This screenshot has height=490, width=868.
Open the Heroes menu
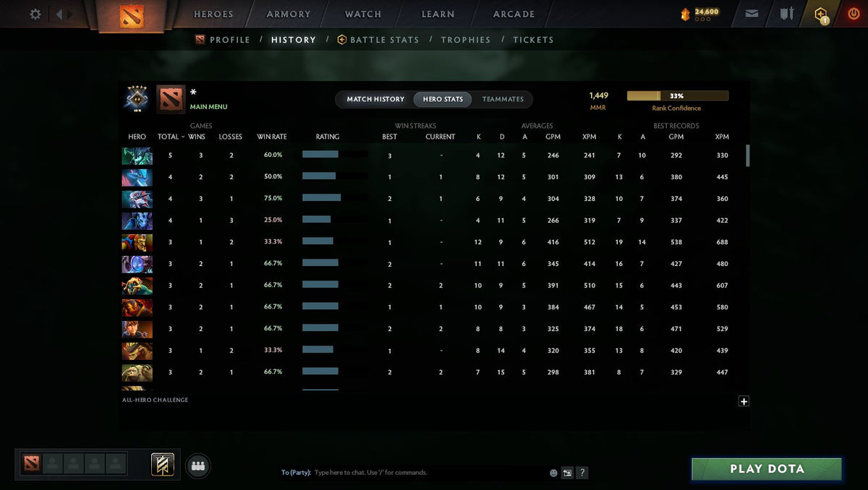coord(213,14)
